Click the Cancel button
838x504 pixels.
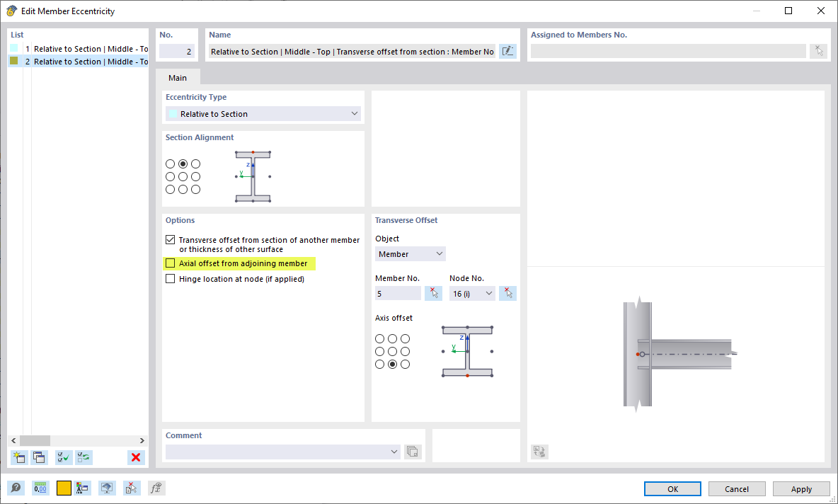737,489
